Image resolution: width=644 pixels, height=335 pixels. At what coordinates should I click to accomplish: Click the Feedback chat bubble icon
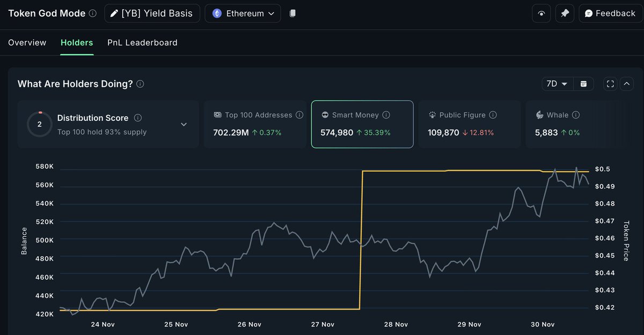click(589, 13)
